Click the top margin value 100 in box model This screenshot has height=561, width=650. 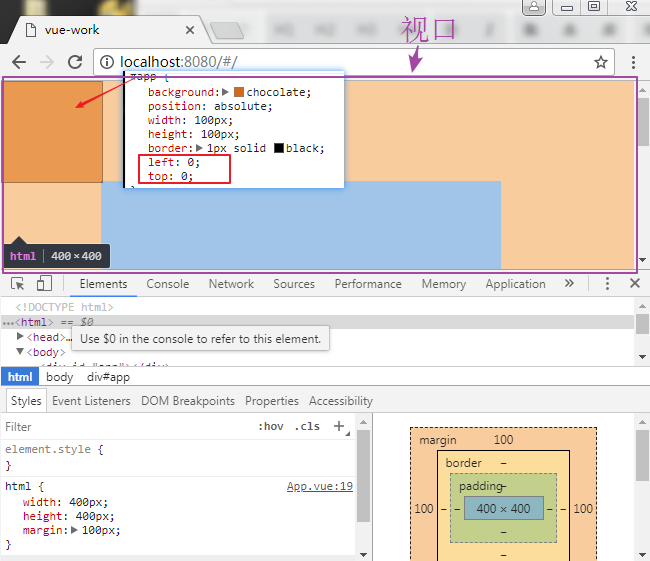[x=503, y=440]
